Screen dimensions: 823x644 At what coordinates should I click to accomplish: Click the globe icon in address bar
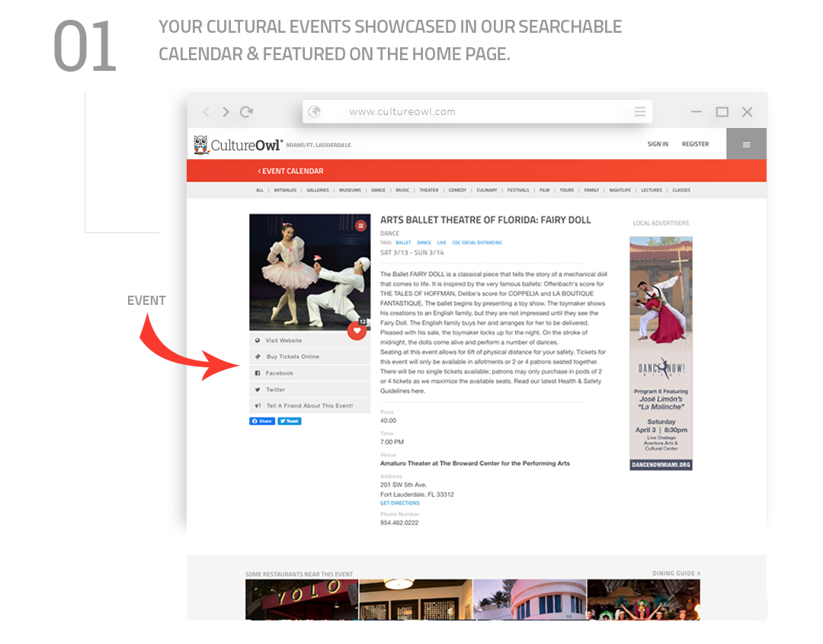coord(315,111)
